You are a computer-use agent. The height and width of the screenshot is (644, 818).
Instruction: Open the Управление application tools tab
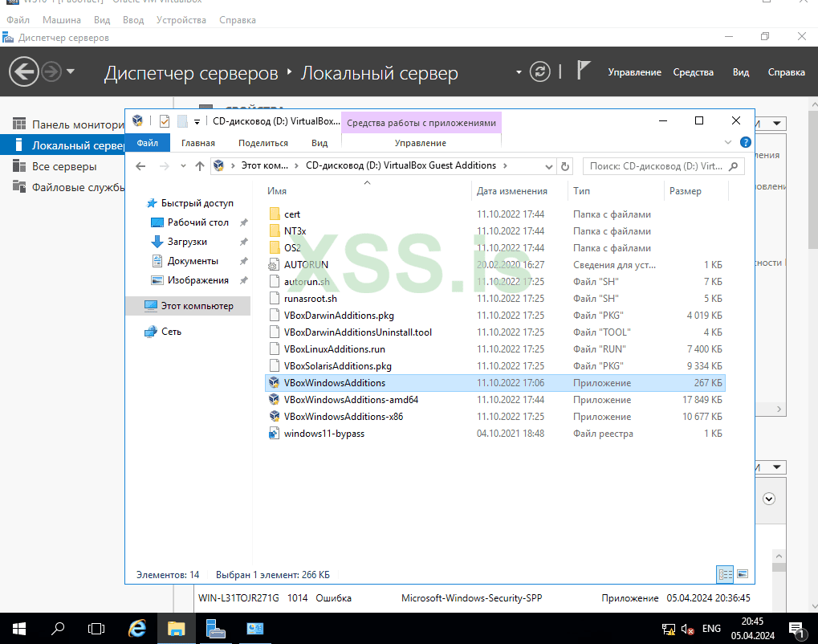(x=421, y=143)
